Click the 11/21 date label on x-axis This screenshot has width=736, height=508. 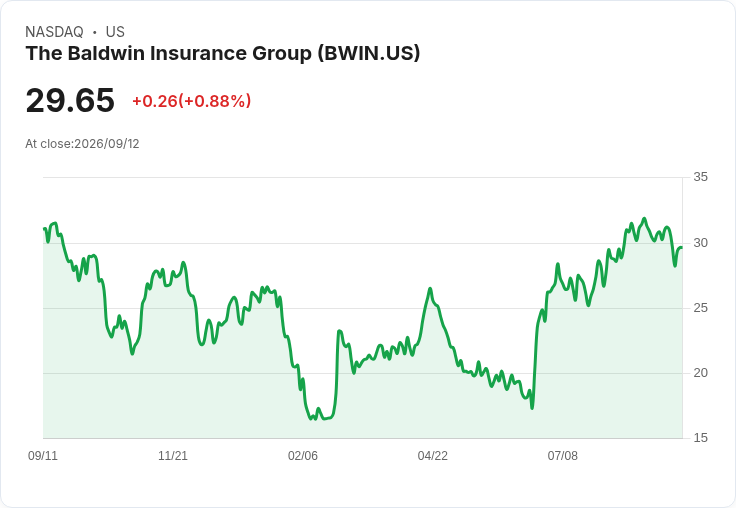tap(173, 455)
